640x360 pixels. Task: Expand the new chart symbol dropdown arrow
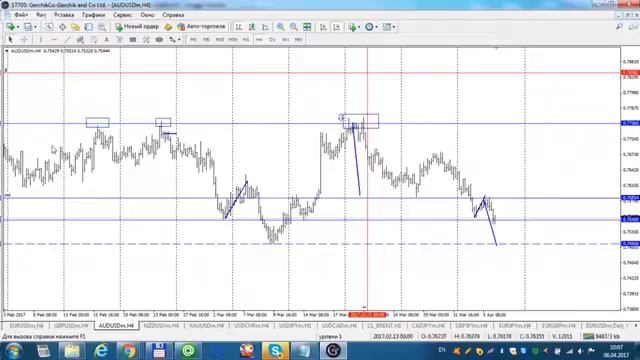pos(18,27)
